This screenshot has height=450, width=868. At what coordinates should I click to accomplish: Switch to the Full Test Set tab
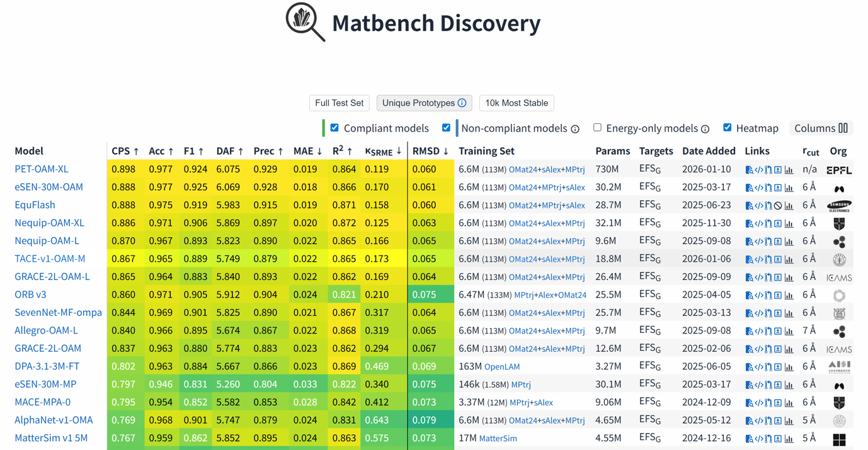click(x=339, y=103)
